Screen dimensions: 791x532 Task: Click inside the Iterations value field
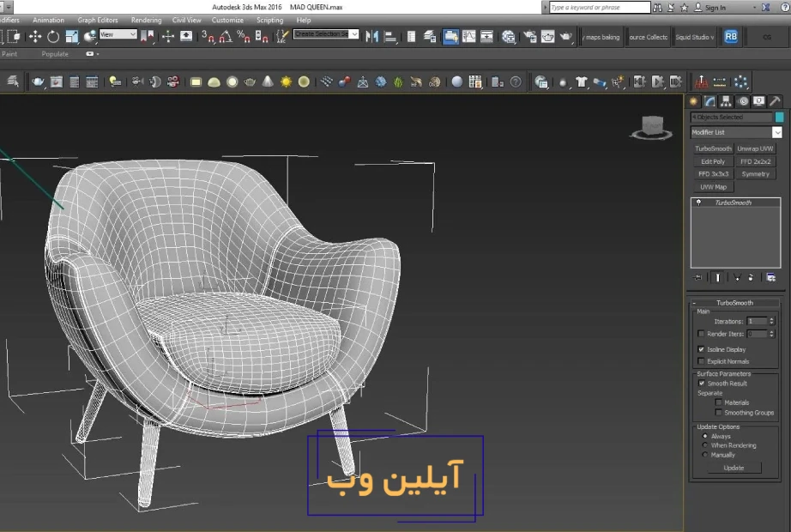755,321
